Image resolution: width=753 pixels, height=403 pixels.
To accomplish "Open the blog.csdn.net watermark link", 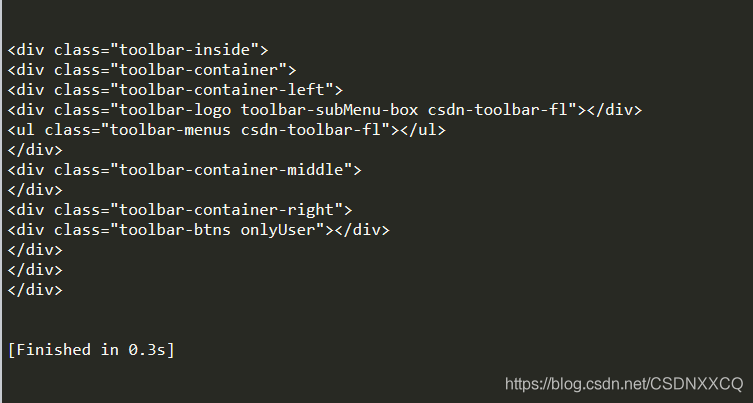I will click(624, 384).
